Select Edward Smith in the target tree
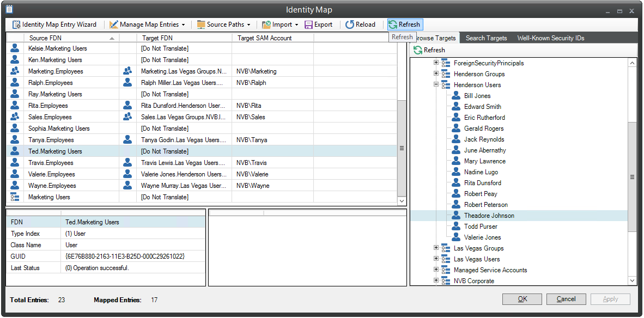 483,107
